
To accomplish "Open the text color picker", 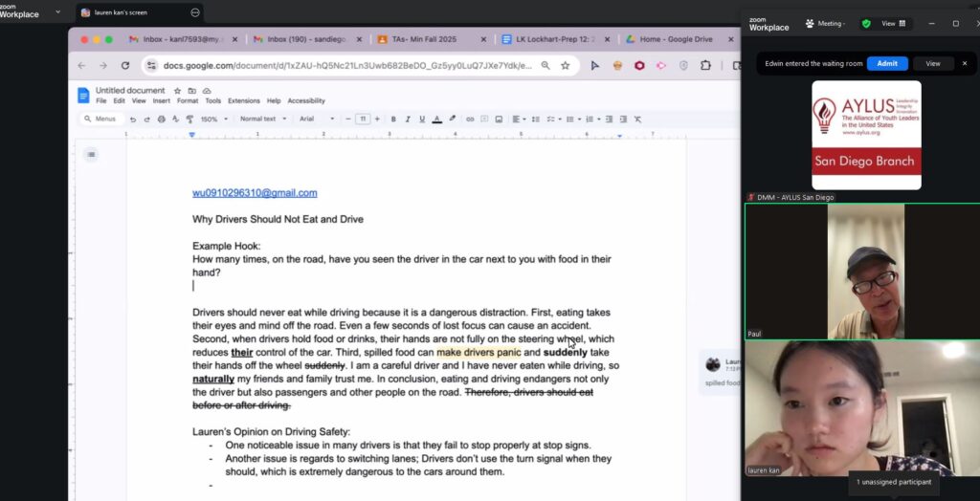I will 436,119.
